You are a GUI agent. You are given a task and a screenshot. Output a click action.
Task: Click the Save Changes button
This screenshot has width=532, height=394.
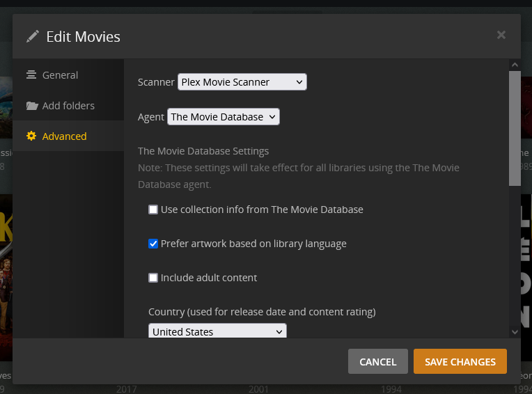pos(460,361)
